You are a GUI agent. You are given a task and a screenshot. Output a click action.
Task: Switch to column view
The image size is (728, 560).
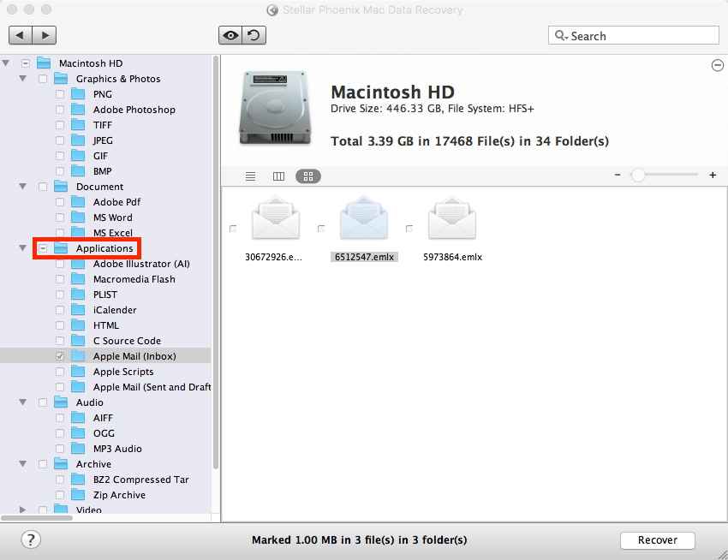[x=278, y=176]
